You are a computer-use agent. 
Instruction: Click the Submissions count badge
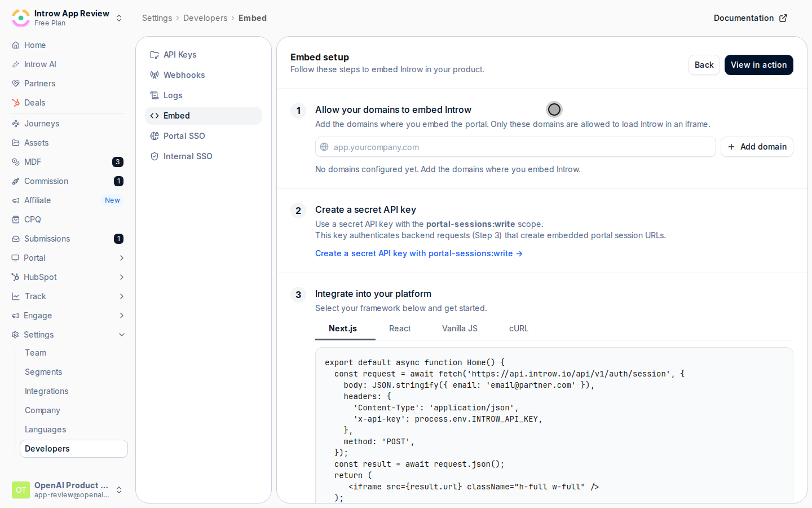click(118, 239)
